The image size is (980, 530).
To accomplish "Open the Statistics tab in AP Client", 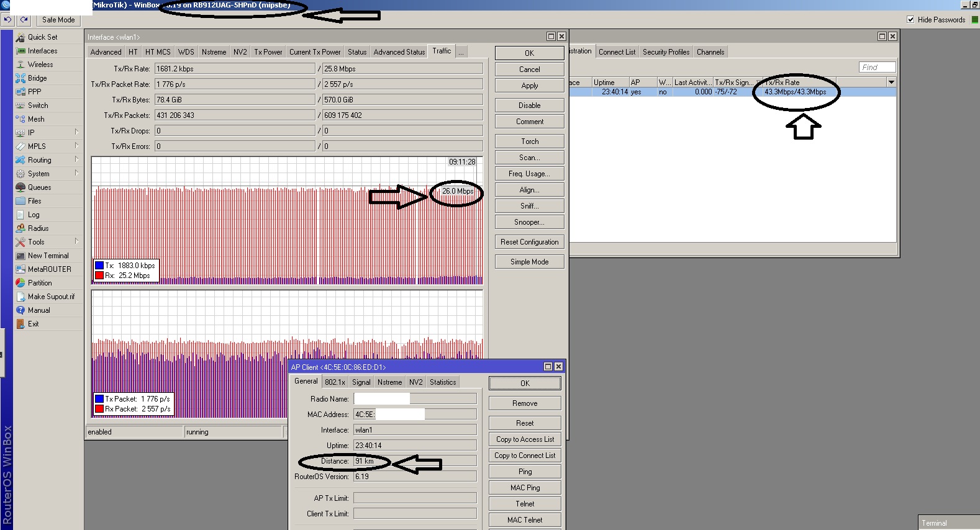I will point(443,382).
